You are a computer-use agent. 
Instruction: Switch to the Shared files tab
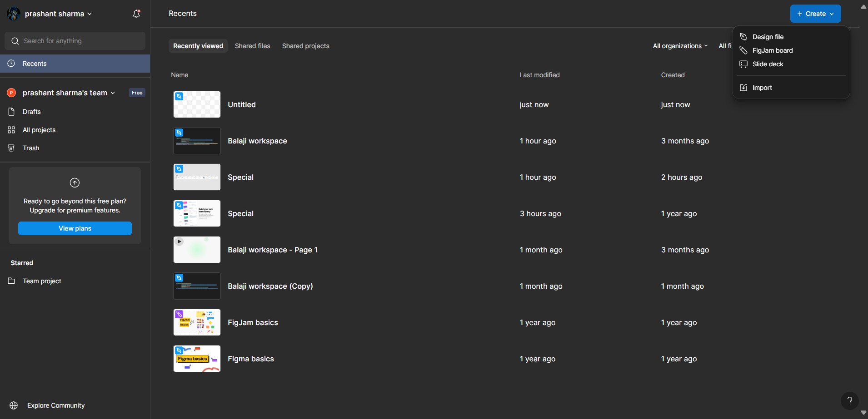(252, 46)
